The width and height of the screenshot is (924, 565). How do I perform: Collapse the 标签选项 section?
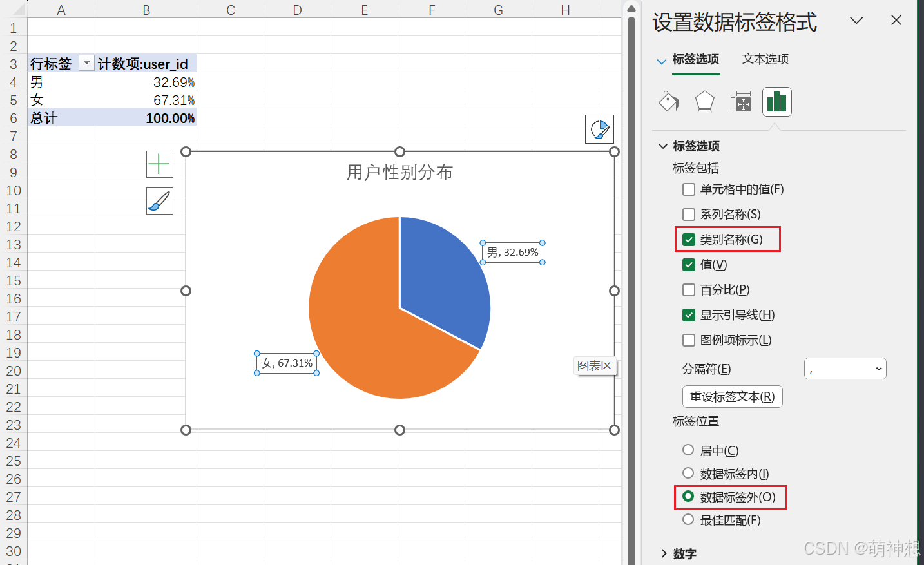pyautogui.click(x=663, y=146)
